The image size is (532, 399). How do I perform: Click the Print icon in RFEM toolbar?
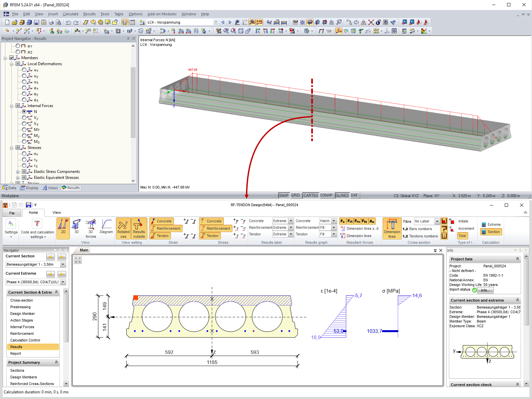[x=51, y=22]
